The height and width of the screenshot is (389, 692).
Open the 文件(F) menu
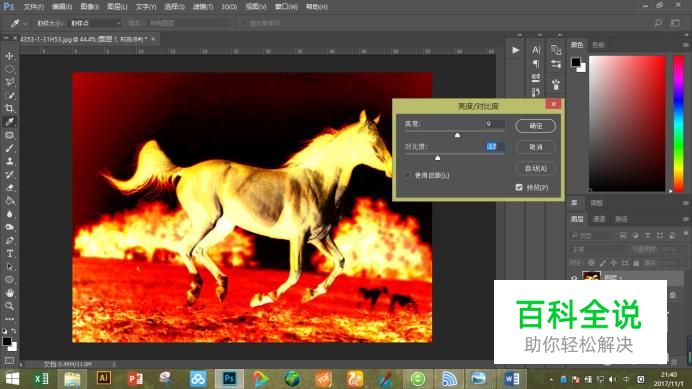tap(34, 7)
